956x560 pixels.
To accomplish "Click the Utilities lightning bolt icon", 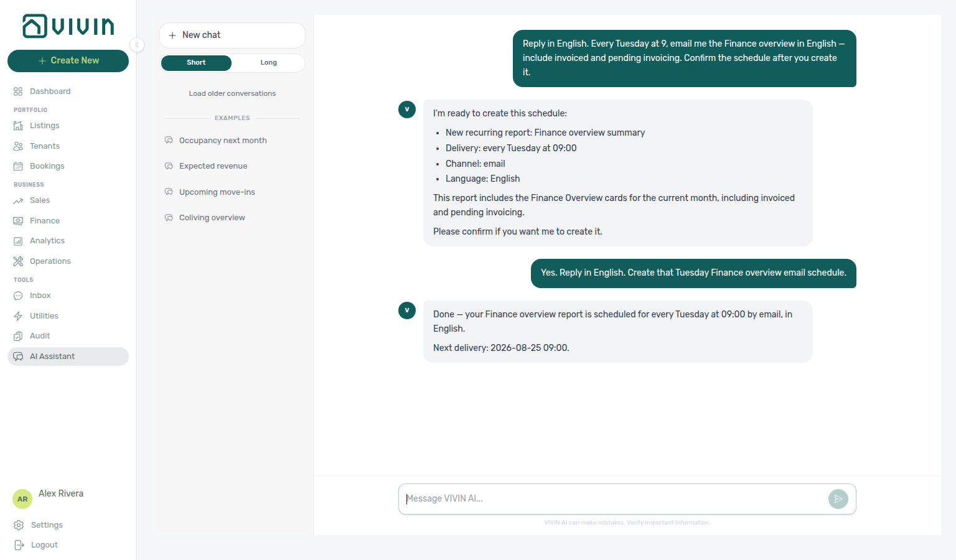I will coord(18,316).
